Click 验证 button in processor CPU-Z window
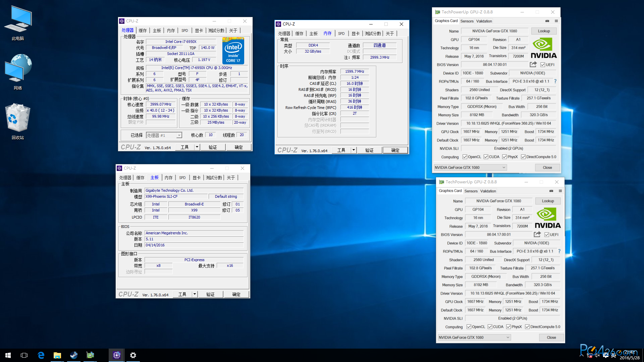Viewport: 644px width, 362px height. pos(213,147)
